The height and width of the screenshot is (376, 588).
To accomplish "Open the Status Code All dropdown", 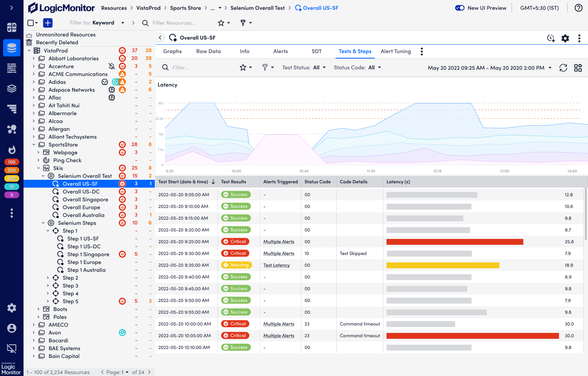I will pos(358,67).
